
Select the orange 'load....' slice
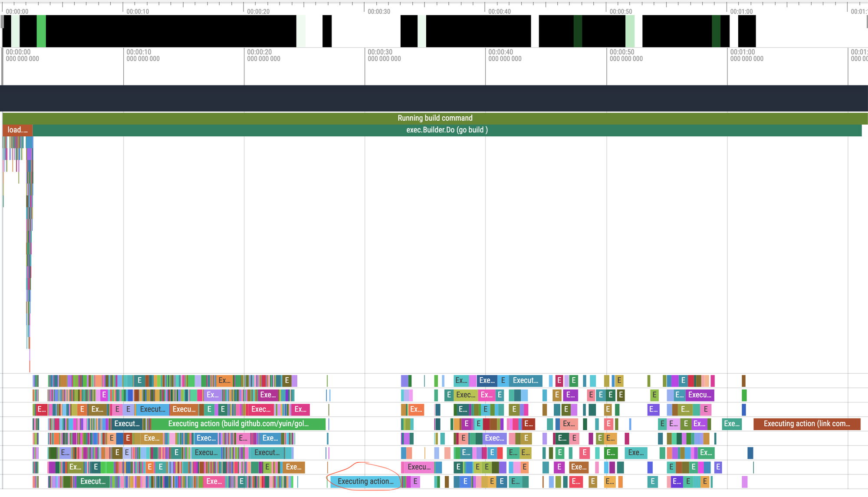pos(17,130)
